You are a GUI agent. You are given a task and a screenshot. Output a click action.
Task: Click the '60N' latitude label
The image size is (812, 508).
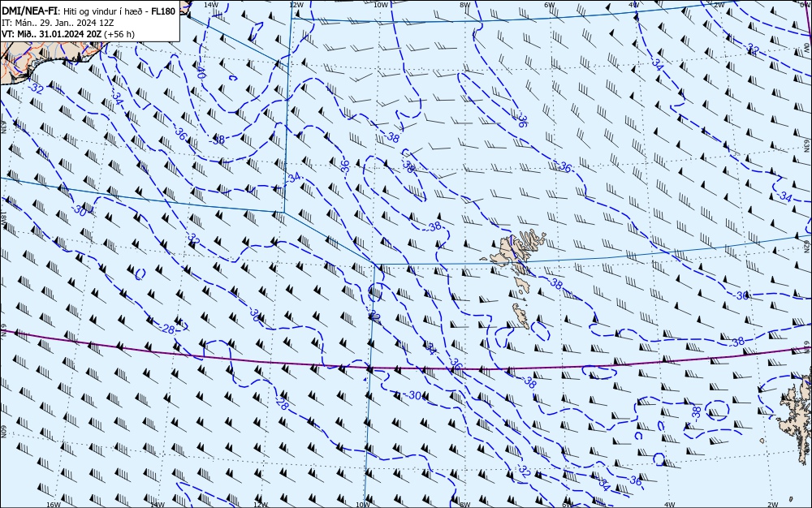point(3,432)
